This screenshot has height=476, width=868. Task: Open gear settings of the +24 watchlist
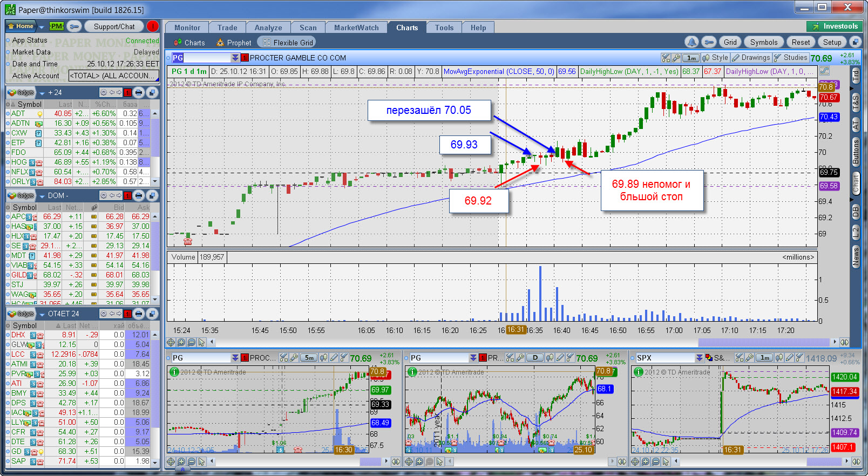point(103,92)
